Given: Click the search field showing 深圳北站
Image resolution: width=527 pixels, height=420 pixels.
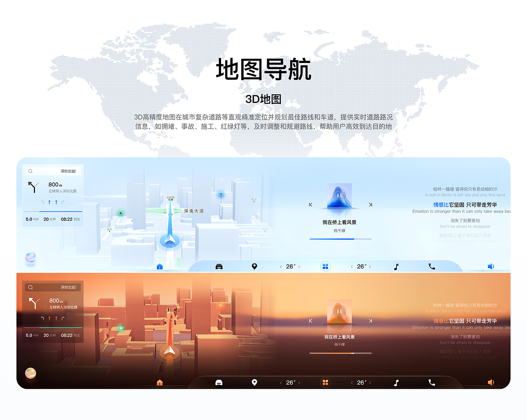Looking at the screenshot, I should pos(54,170).
